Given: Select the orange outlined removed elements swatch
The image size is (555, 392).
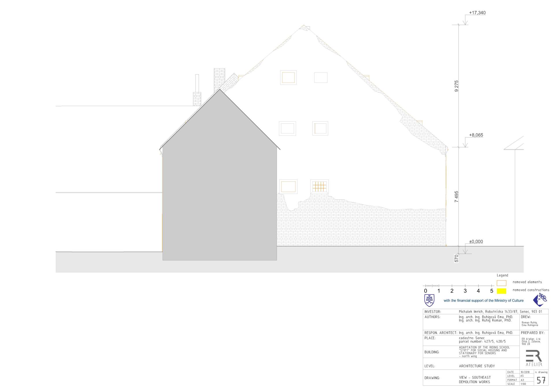Looking at the screenshot, I should 502,283.
